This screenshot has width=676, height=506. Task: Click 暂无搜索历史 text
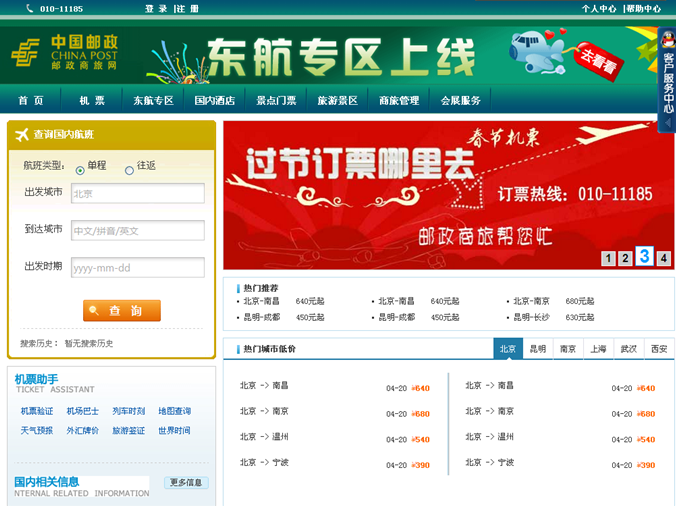tap(89, 344)
